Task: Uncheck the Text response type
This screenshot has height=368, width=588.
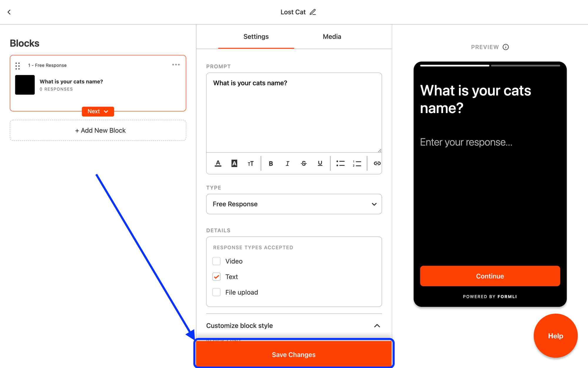Action: pyautogui.click(x=216, y=277)
